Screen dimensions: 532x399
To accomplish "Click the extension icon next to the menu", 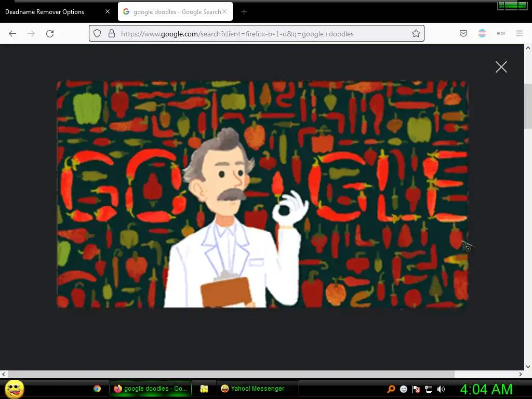I will point(501,33).
